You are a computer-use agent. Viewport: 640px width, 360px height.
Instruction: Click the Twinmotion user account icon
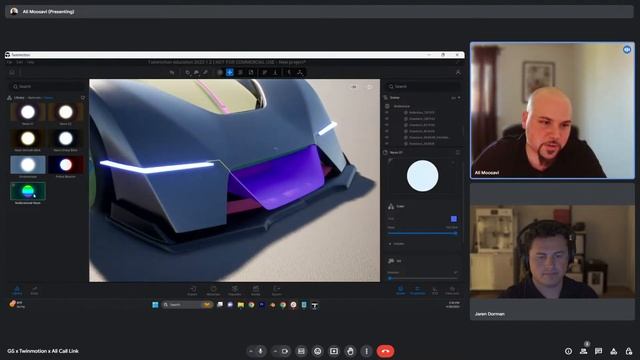[x=458, y=72]
